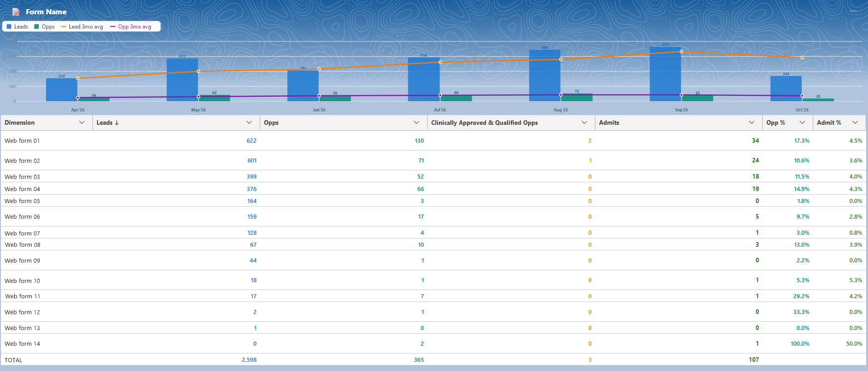Click the Form Name document icon
The width and height of the screenshot is (868, 371).
[16, 12]
